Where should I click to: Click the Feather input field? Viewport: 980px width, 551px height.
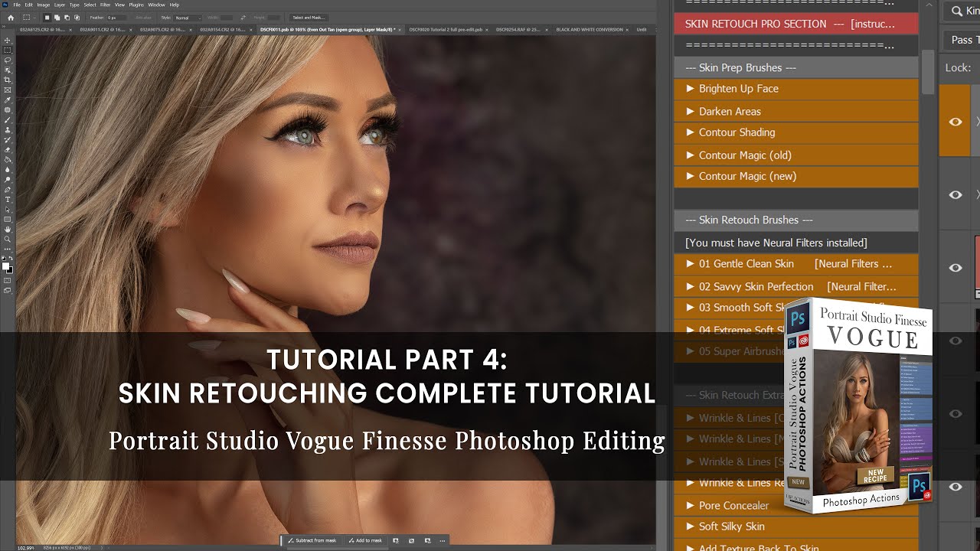pyautogui.click(x=116, y=18)
